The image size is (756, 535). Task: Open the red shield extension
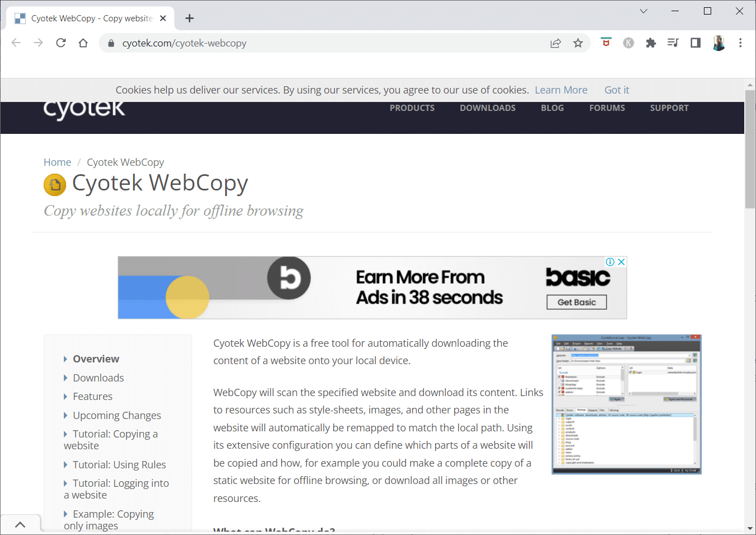606,43
